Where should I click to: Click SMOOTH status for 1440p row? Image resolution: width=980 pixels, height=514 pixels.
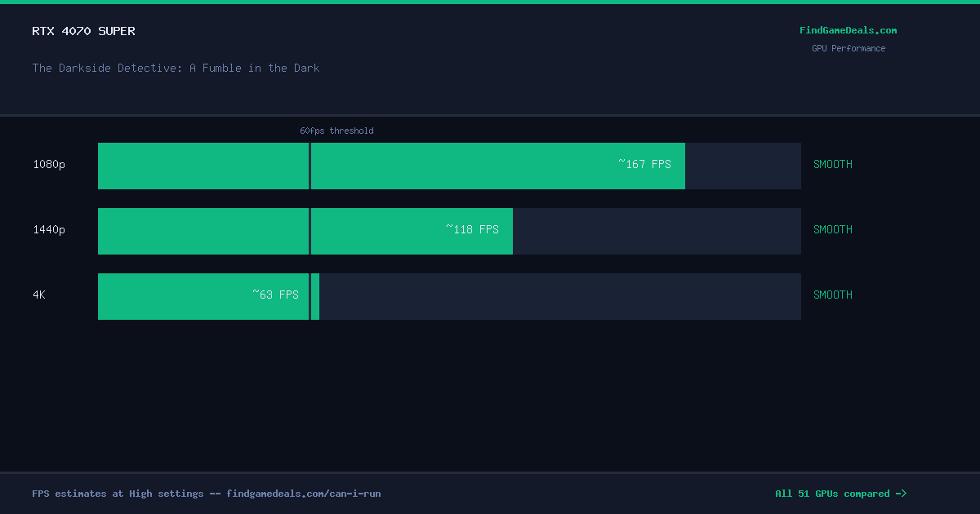click(x=833, y=229)
